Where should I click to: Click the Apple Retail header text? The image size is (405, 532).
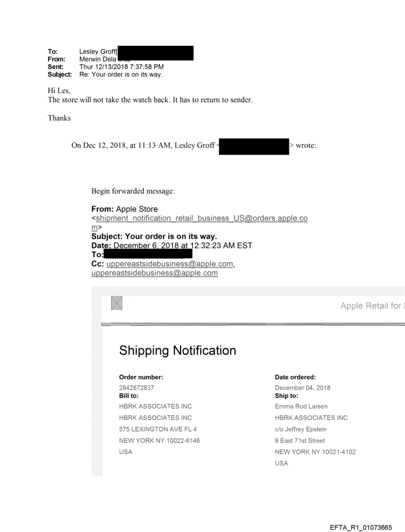pos(372,306)
